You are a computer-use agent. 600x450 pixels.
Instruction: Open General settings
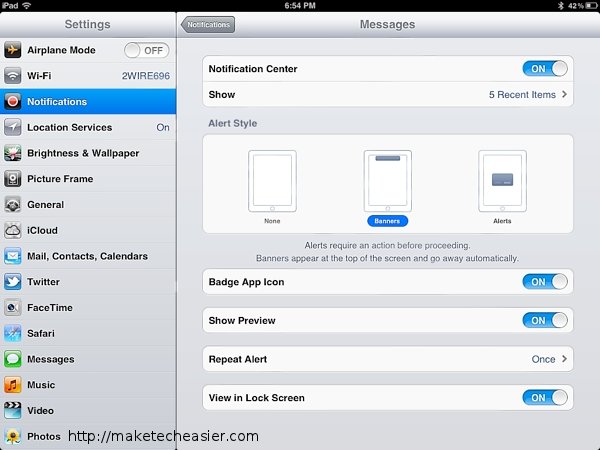coord(88,205)
